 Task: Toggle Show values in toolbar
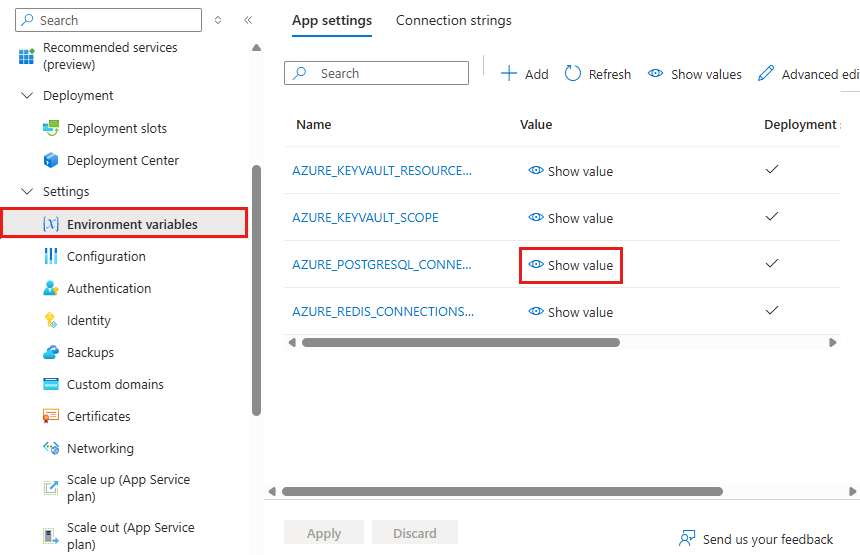[x=695, y=74]
